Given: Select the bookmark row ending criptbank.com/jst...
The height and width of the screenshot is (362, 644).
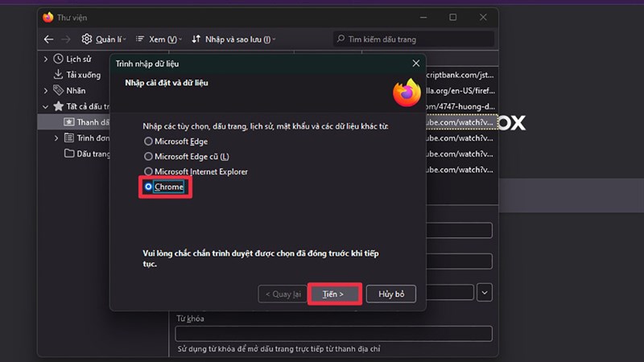Looking at the screenshot, I should point(462,75).
